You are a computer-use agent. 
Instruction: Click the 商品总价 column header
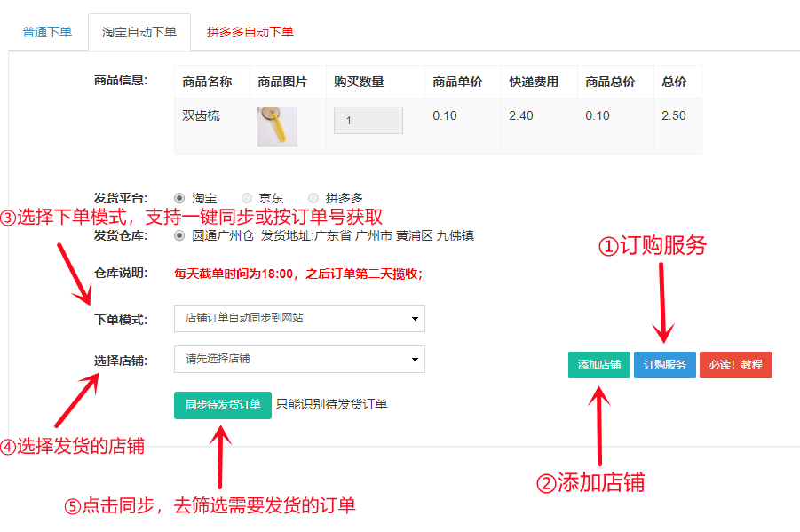tap(610, 82)
